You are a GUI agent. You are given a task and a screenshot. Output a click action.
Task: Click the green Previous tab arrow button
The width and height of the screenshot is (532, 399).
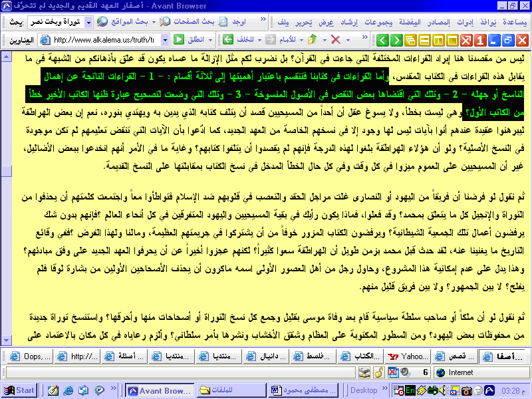tap(380, 40)
